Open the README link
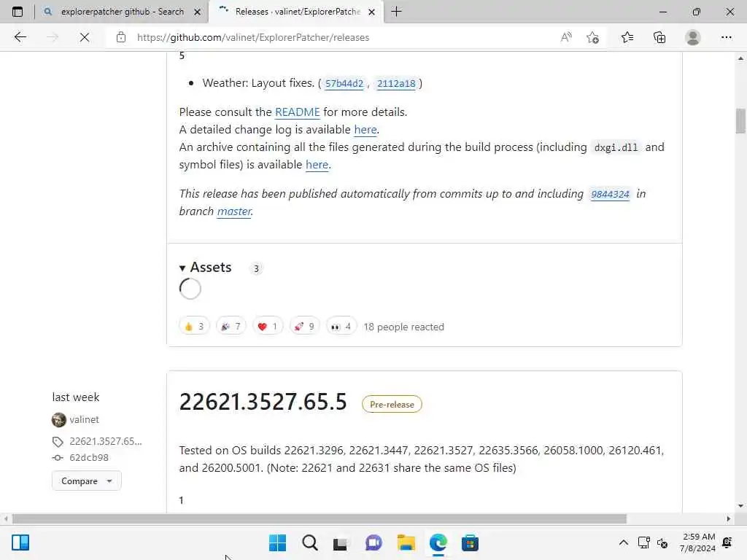 [298, 112]
